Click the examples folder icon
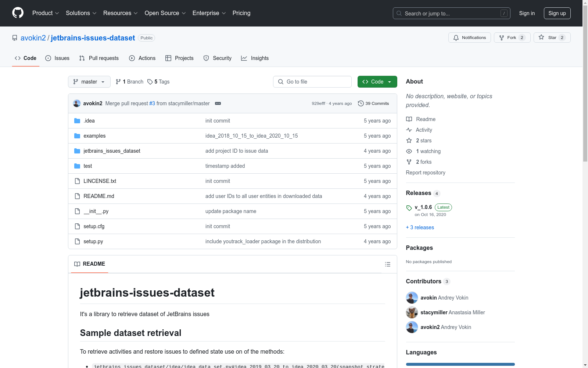 (77, 136)
